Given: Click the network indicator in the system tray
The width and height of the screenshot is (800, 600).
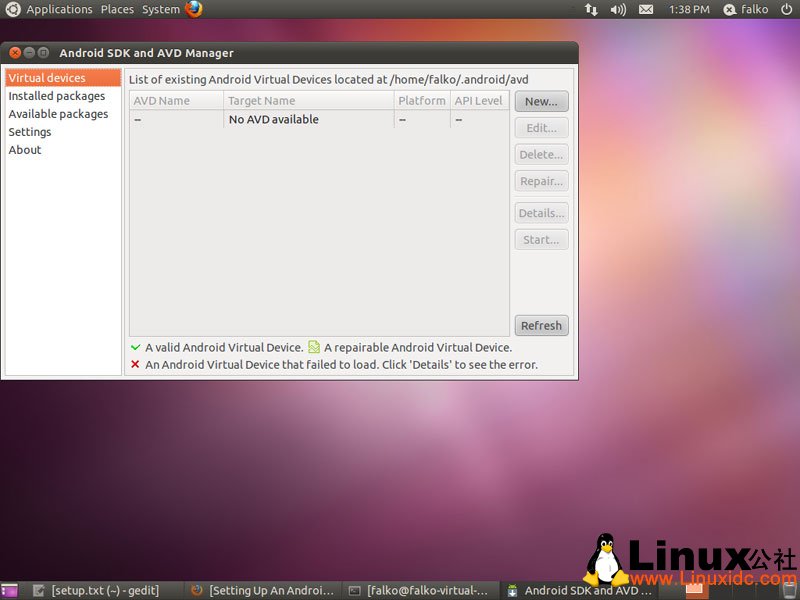Looking at the screenshot, I should (591, 9).
